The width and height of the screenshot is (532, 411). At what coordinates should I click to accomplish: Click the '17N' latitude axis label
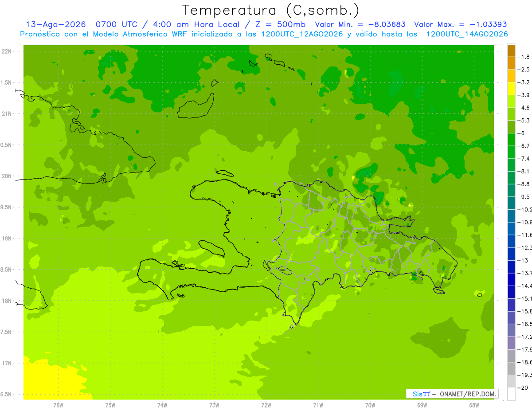point(7,363)
